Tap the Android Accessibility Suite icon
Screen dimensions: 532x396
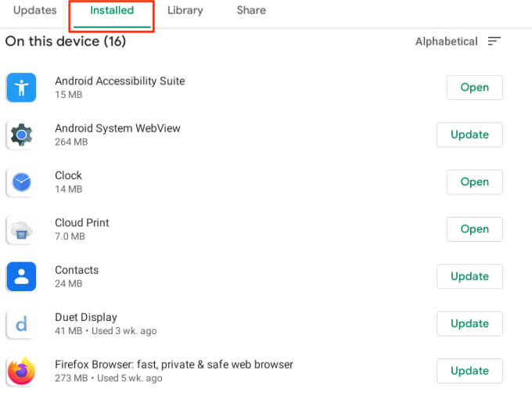(21, 88)
